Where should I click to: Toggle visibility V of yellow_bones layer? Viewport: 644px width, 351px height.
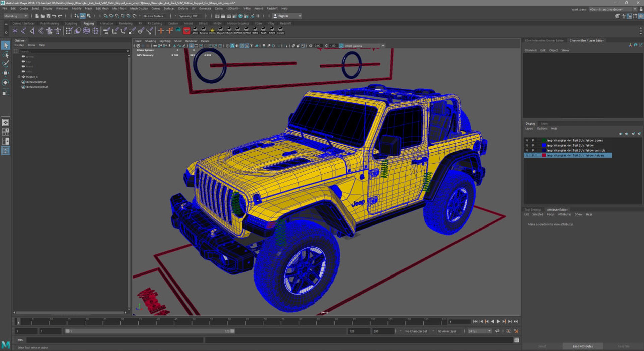pyautogui.click(x=527, y=140)
